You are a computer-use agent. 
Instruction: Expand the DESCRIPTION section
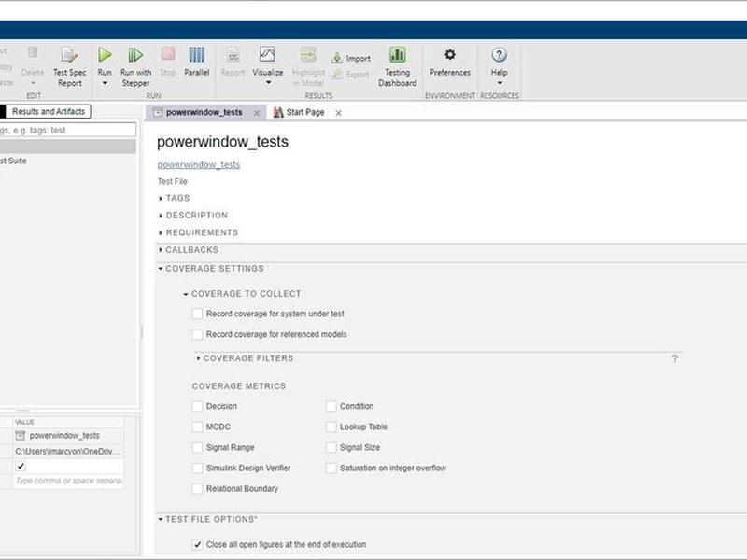161,216
